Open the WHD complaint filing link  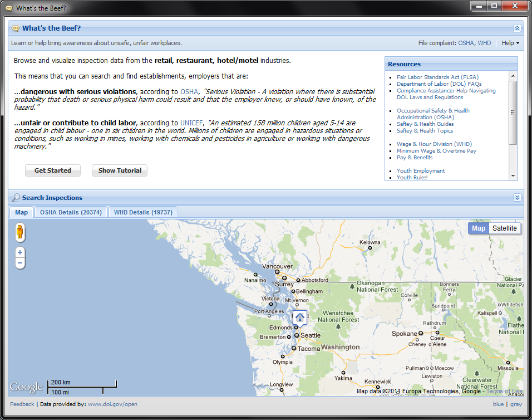click(484, 43)
